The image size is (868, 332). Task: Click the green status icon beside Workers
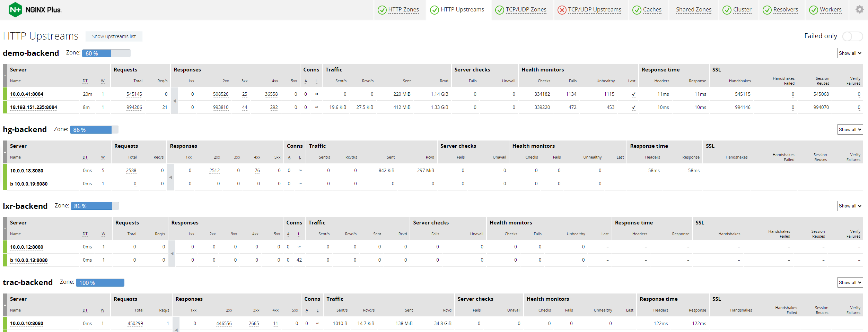pyautogui.click(x=813, y=10)
